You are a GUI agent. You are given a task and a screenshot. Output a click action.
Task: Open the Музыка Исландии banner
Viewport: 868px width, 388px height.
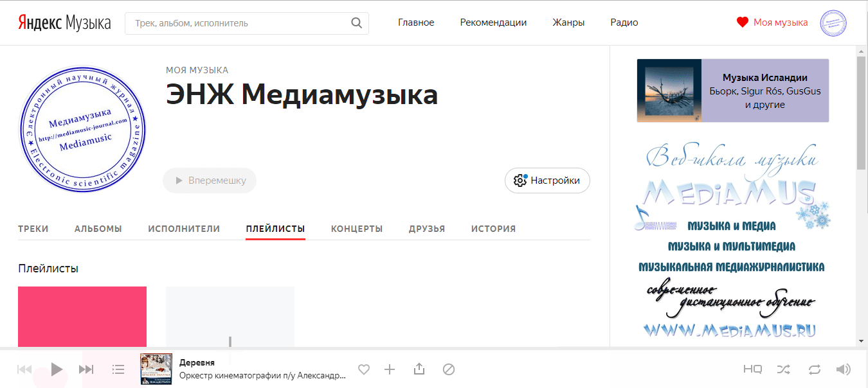(733, 91)
